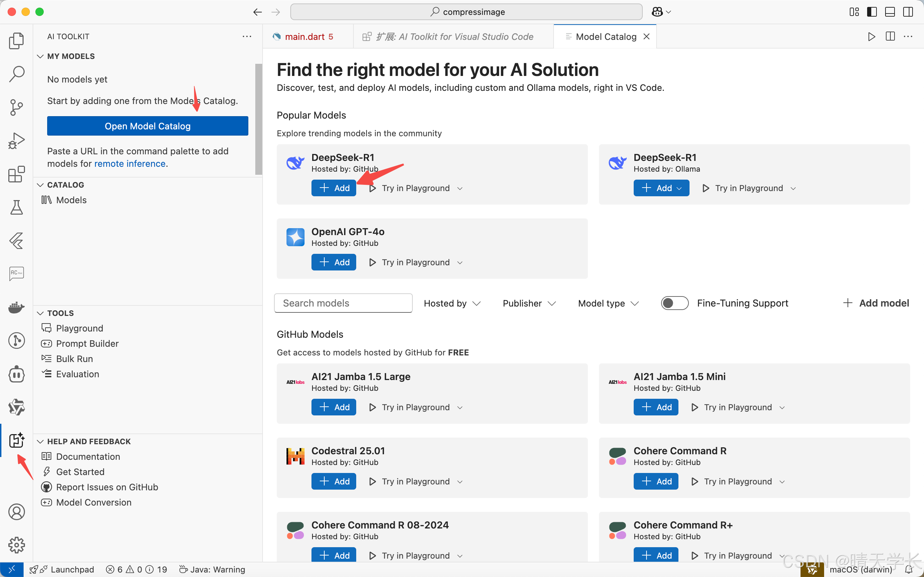Open editor More Actions ellipsis
The image size is (924, 577).
coord(908,37)
